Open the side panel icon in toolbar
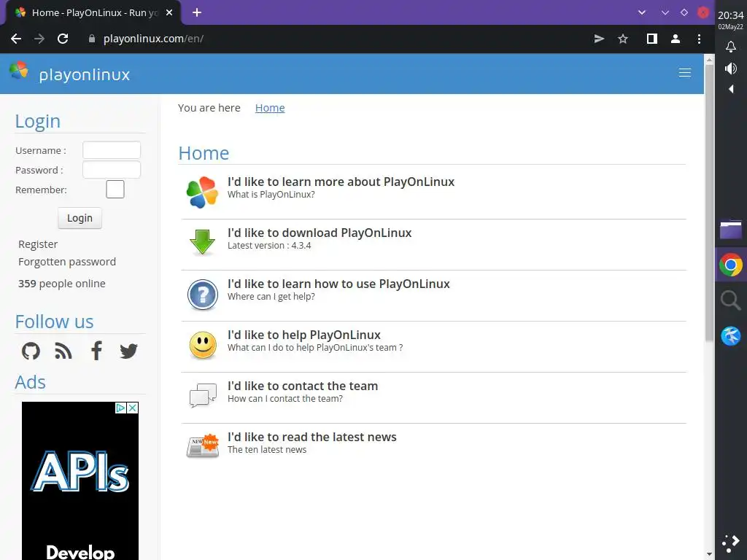The width and height of the screenshot is (747, 560). click(651, 39)
